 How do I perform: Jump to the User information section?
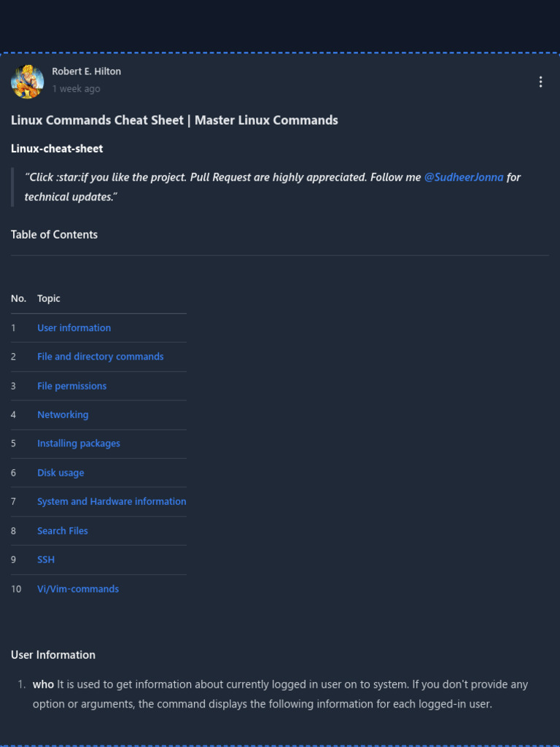point(74,328)
